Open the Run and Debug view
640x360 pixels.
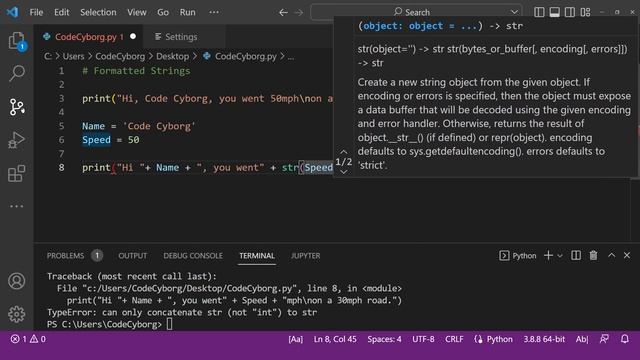[17, 140]
